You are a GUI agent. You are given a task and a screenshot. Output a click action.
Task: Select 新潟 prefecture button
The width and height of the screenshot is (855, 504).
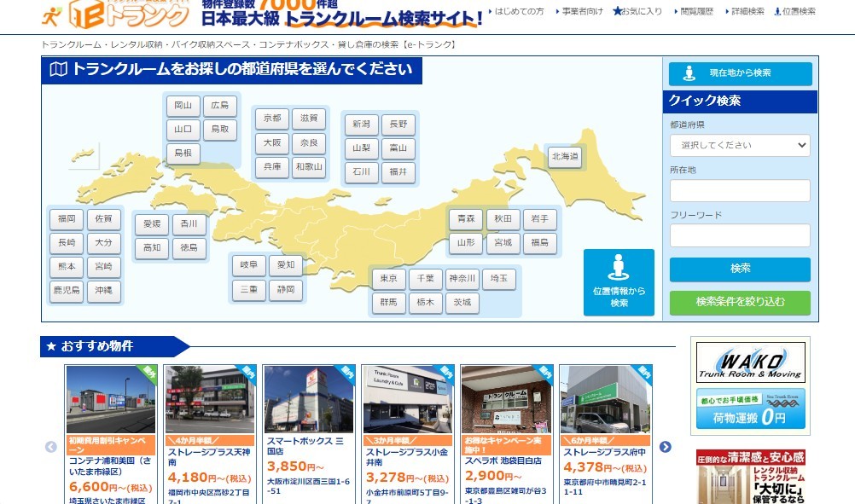pos(362,125)
